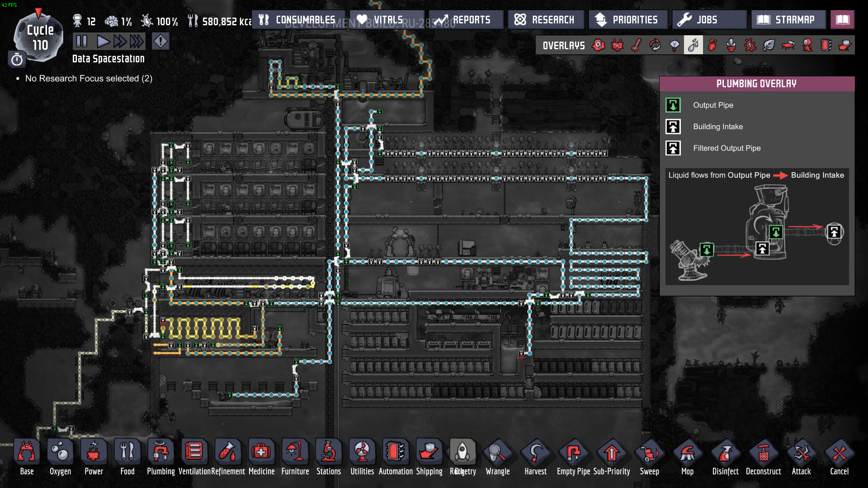Show the Germ overlay
The width and height of the screenshot is (868, 488).
coord(750,45)
